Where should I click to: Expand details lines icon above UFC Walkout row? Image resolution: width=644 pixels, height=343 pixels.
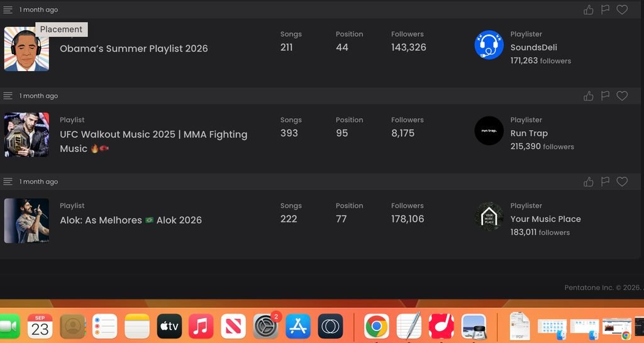(8, 95)
